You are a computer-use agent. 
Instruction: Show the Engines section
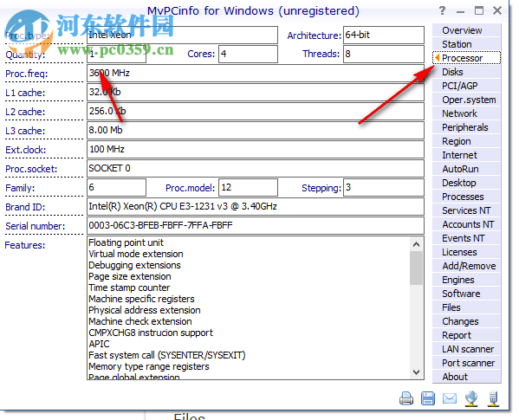tap(466, 280)
